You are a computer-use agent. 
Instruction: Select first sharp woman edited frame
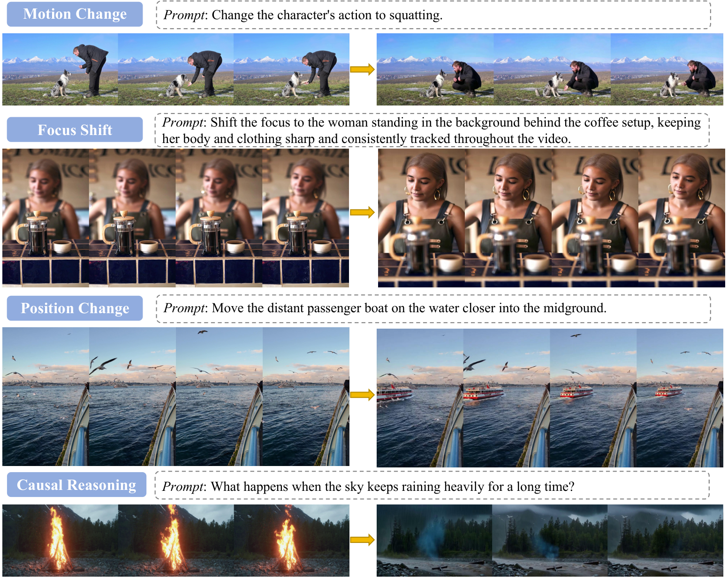tap(421, 218)
